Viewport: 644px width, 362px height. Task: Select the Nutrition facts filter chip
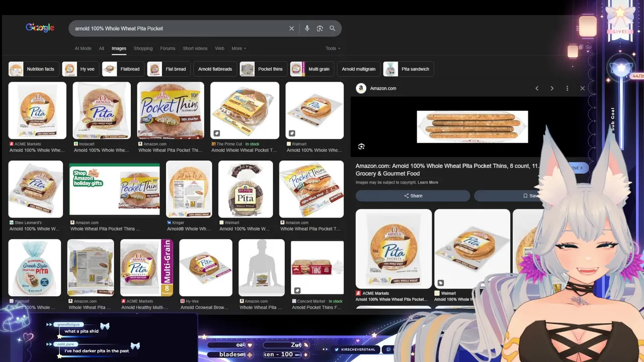(34, 69)
